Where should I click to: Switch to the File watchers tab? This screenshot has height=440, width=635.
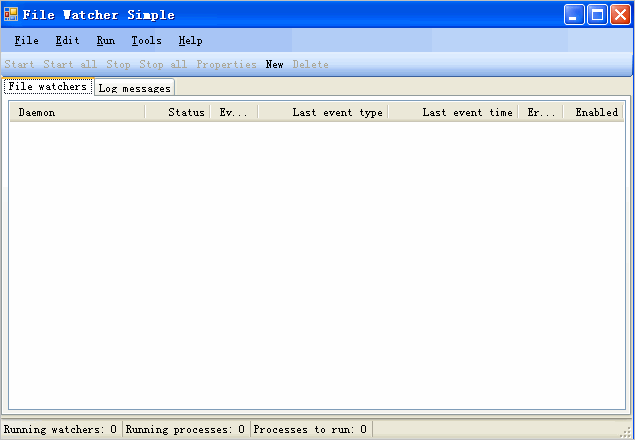tap(48, 86)
